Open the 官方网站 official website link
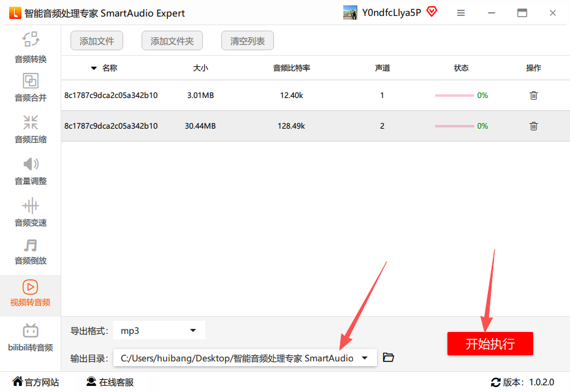570x392 pixels. click(x=36, y=382)
